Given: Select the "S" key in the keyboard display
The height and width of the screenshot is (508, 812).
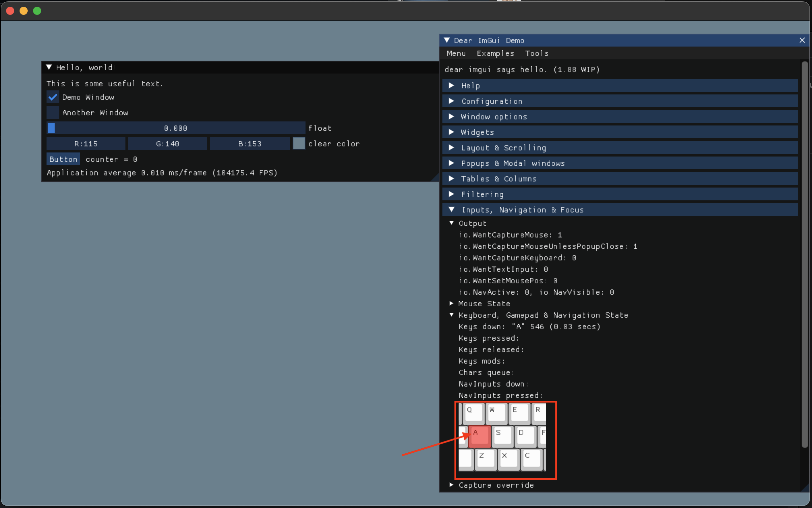Looking at the screenshot, I should coord(502,436).
